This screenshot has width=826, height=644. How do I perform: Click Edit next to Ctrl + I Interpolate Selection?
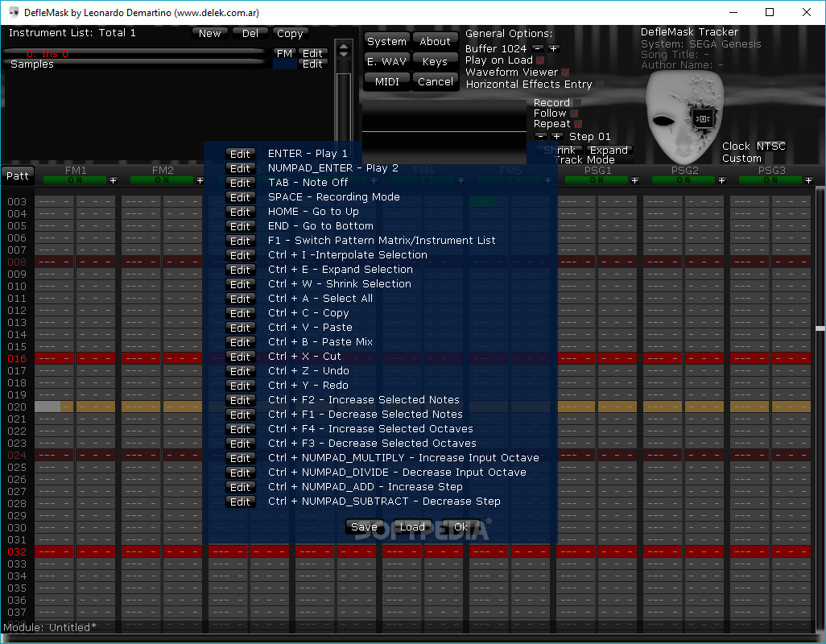[240, 255]
